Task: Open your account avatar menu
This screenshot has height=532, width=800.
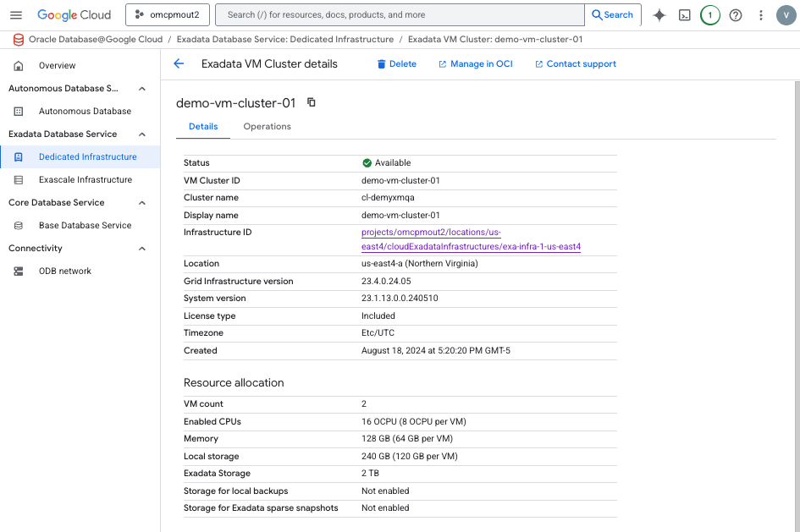Action: coord(786,14)
